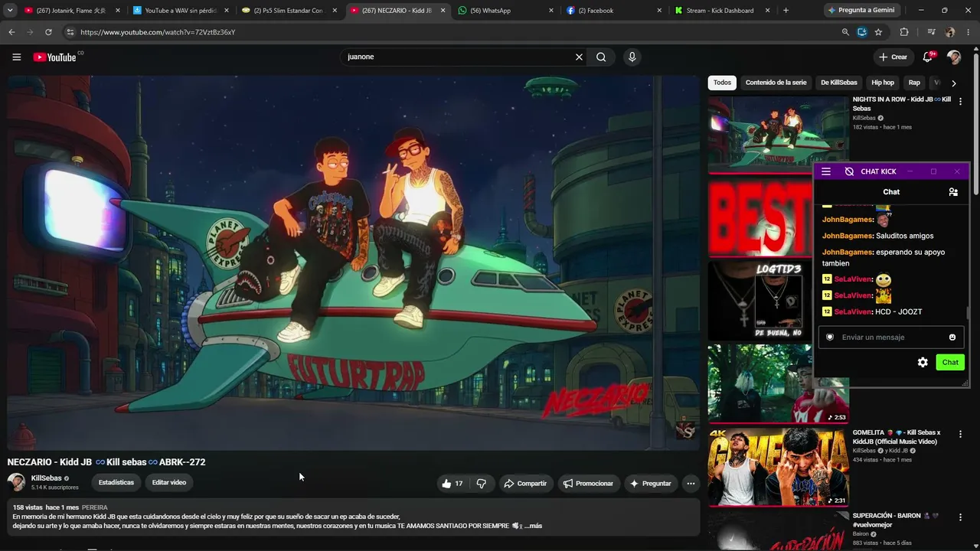
Task: Open the browser tab search dropdown
Action: pos(10,11)
